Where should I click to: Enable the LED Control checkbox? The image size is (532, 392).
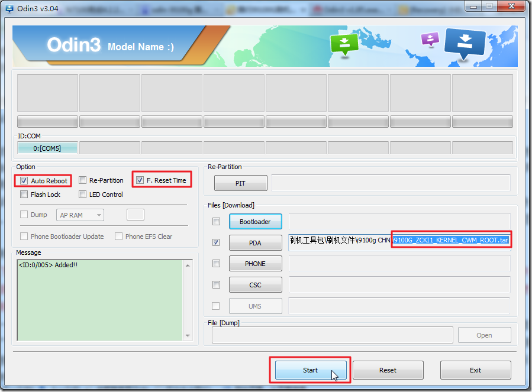tap(82, 195)
